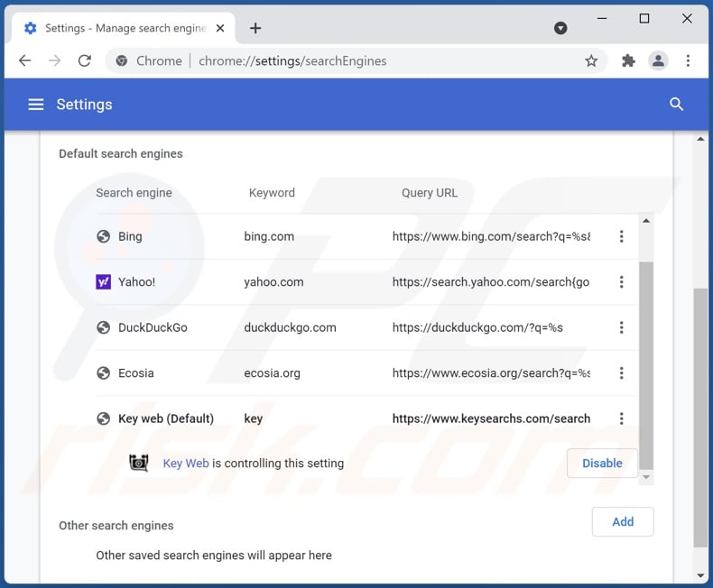Click the address bar URL field
Screen dimensions: 713x588
click(361, 61)
